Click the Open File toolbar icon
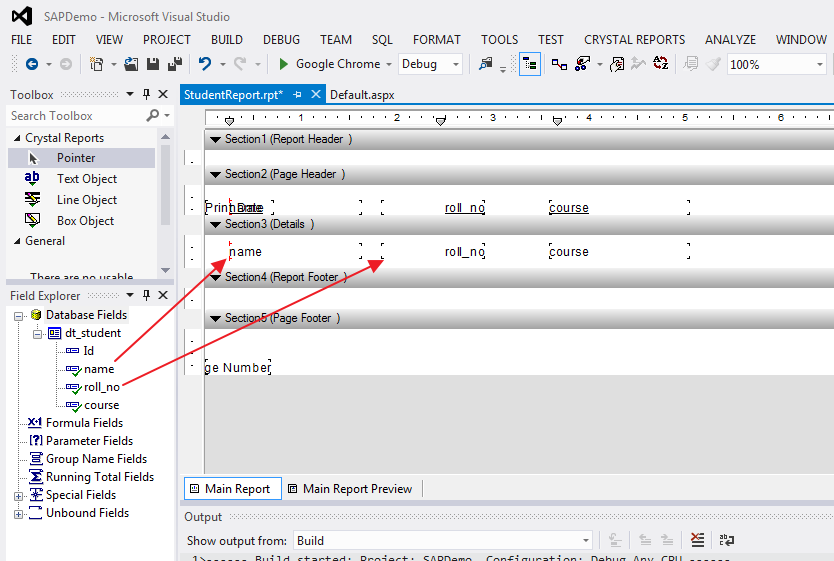The image size is (834, 561). [x=131, y=64]
